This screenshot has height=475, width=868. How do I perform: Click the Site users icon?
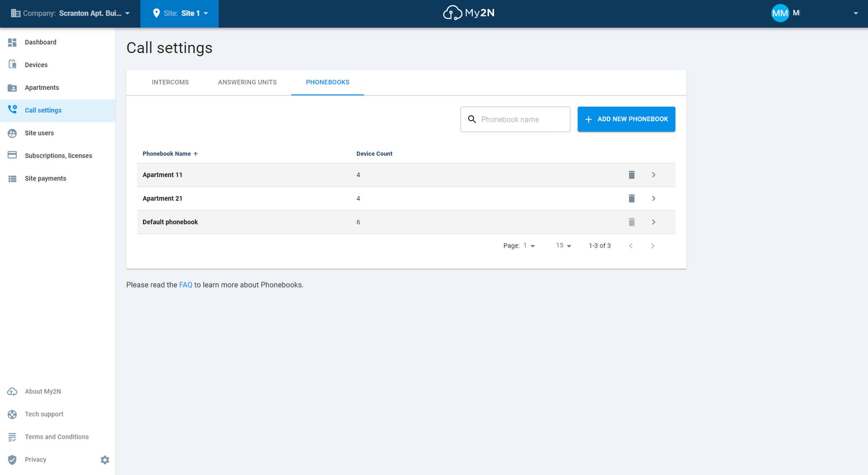coord(12,133)
